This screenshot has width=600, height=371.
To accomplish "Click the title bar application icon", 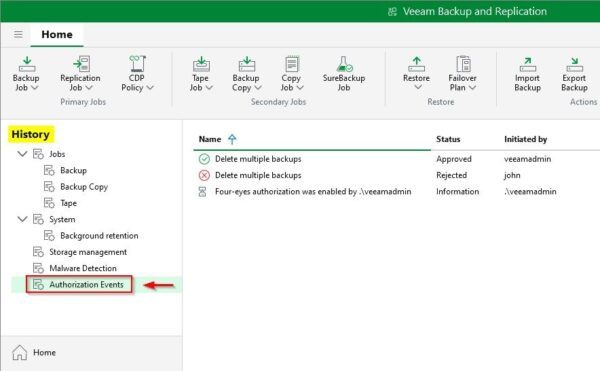I will point(392,11).
